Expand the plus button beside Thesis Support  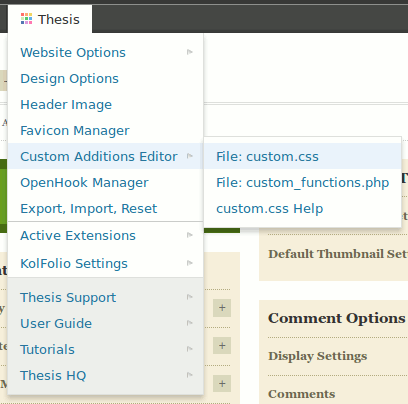[x=222, y=308]
